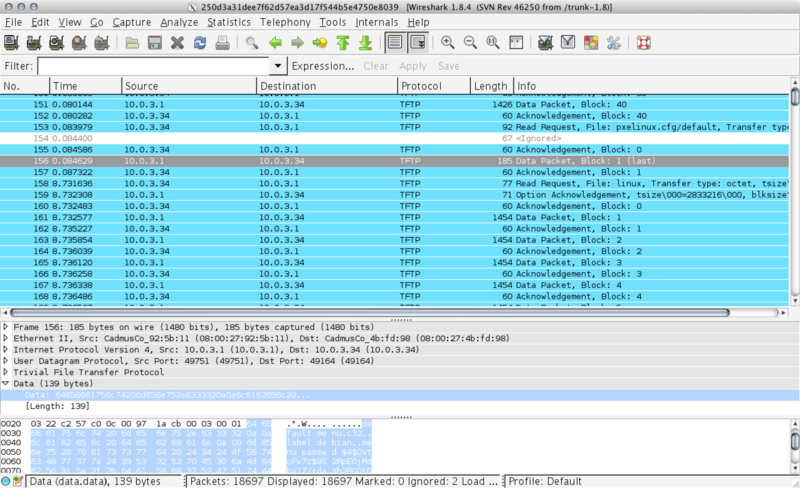Open help with the lifebuoy icon
The height and width of the screenshot is (488, 800).
pyautogui.click(x=643, y=43)
